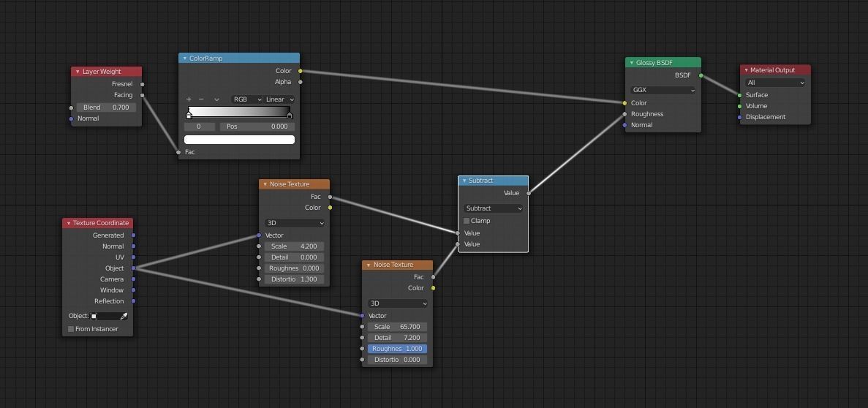Select the Texture Coordinate node header

click(97, 223)
